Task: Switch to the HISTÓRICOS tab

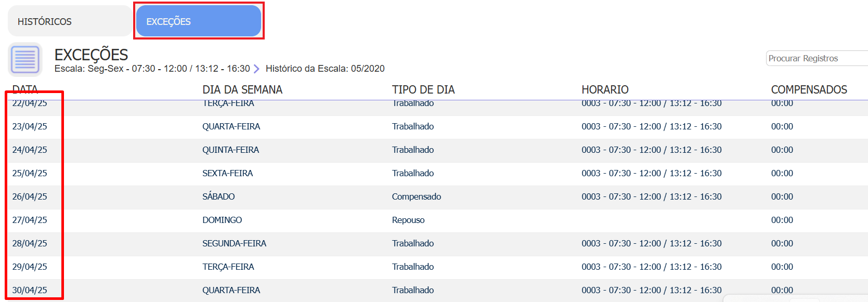Action: coord(70,21)
